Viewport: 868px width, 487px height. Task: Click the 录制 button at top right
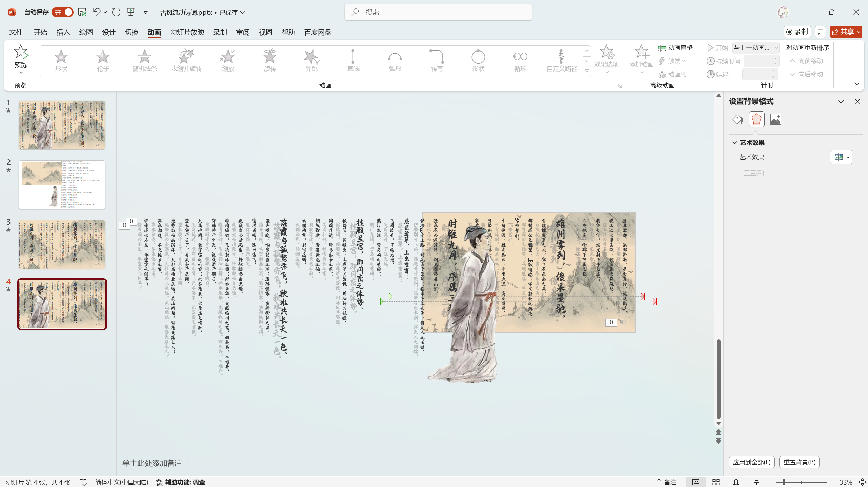[x=797, y=32]
